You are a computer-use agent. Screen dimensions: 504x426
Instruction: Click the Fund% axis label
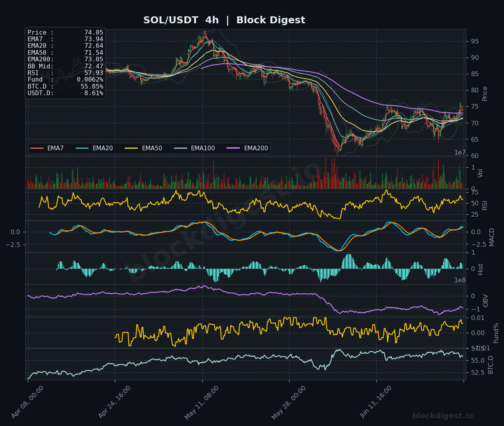pyautogui.click(x=496, y=333)
